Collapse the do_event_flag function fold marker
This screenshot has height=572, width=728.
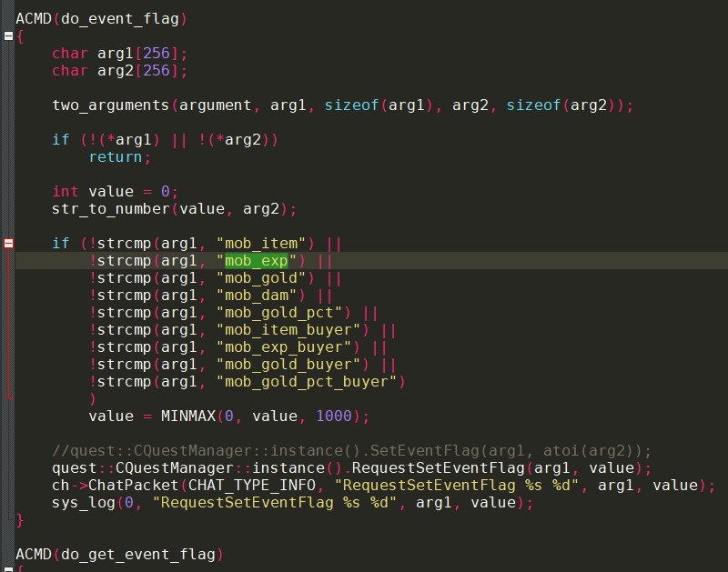8,35
